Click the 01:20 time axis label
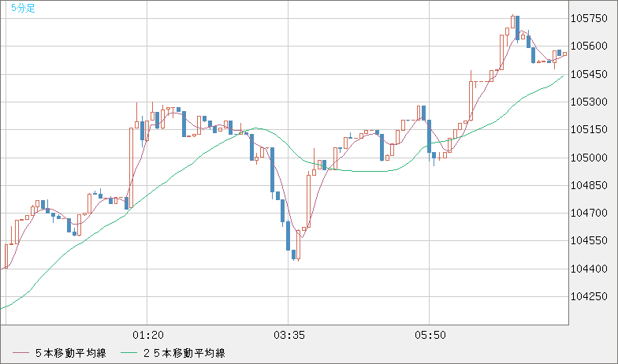The height and width of the screenshot is (364, 618). [x=148, y=336]
